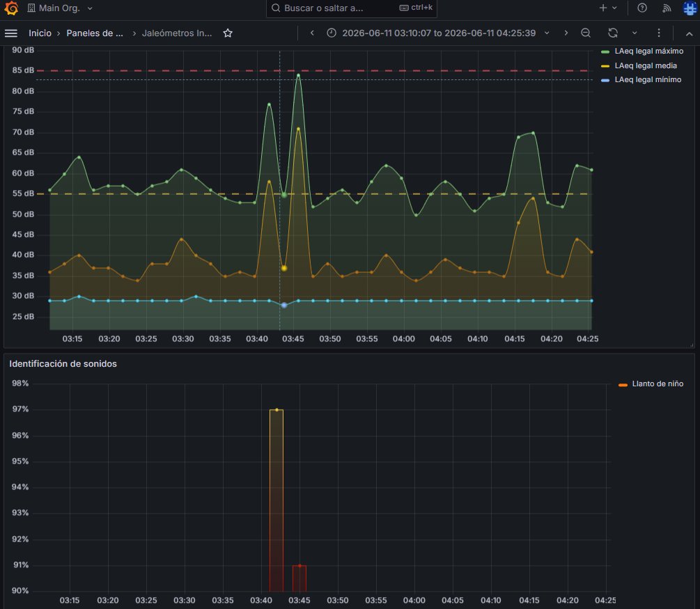Image resolution: width=700 pixels, height=609 pixels.
Task: Click the plus add-new icon
Action: pyautogui.click(x=603, y=8)
